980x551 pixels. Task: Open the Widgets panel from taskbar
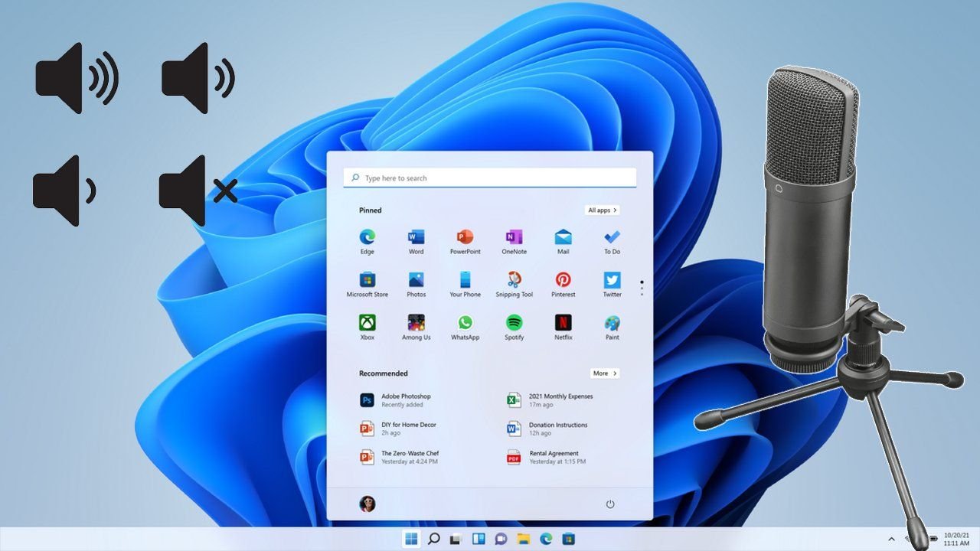(x=479, y=539)
